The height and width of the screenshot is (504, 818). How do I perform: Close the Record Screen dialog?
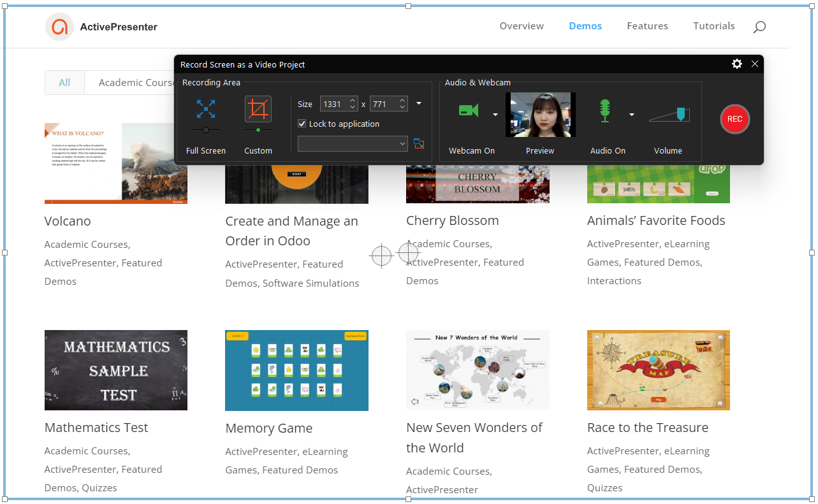[755, 64]
